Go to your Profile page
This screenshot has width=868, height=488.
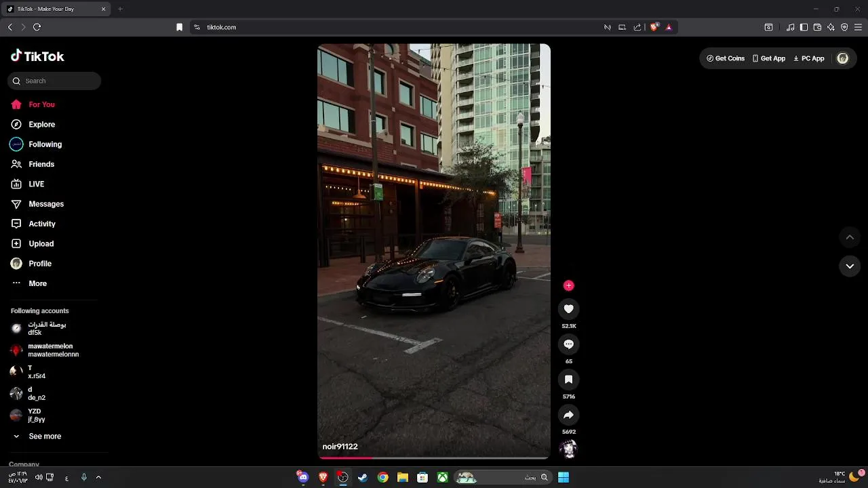31,264
